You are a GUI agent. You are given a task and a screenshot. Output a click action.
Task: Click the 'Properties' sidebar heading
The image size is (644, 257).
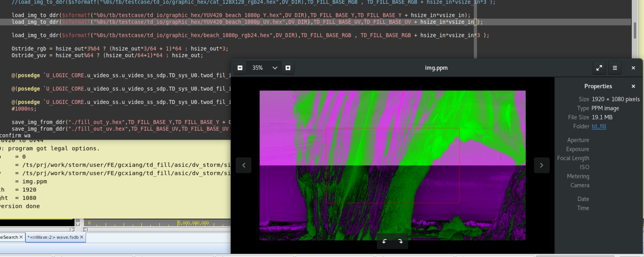[598, 86]
